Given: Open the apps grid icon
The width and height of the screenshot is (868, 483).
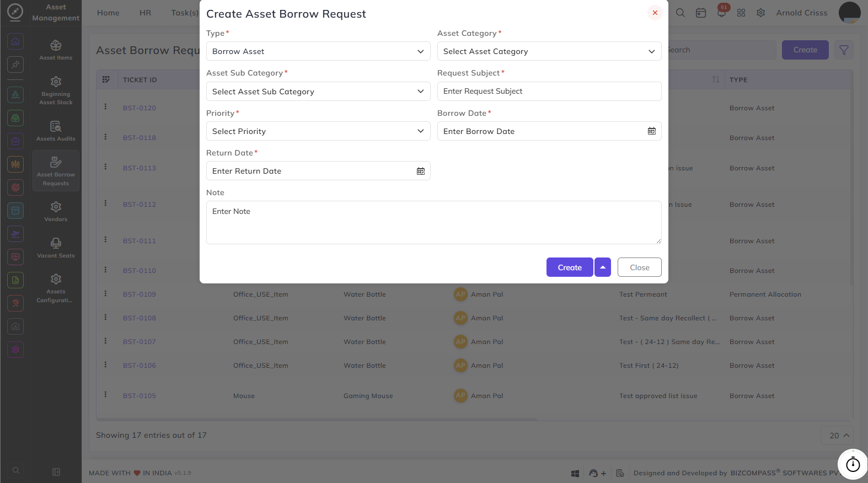Looking at the screenshot, I should pyautogui.click(x=741, y=13).
